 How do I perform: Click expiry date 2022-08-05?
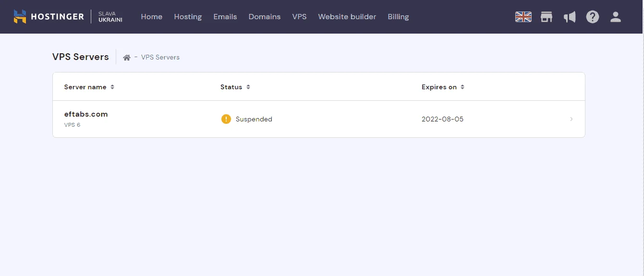coord(443,119)
